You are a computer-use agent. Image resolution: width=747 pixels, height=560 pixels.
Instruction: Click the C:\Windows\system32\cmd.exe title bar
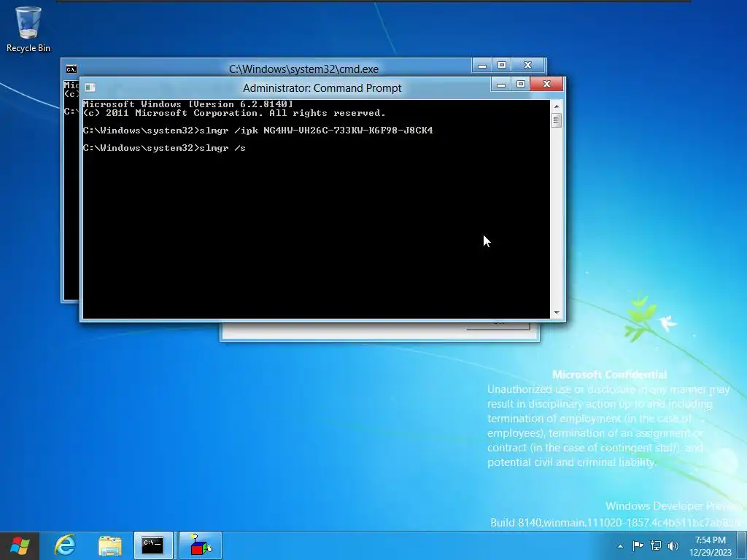[x=303, y=69]
